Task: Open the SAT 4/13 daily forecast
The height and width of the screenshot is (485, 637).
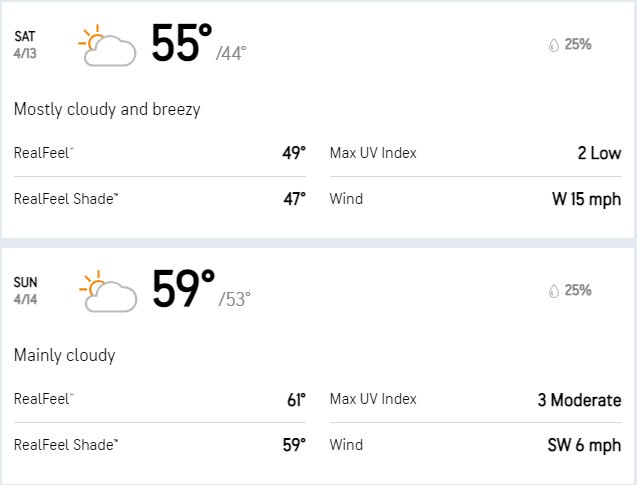Action: 25,45
